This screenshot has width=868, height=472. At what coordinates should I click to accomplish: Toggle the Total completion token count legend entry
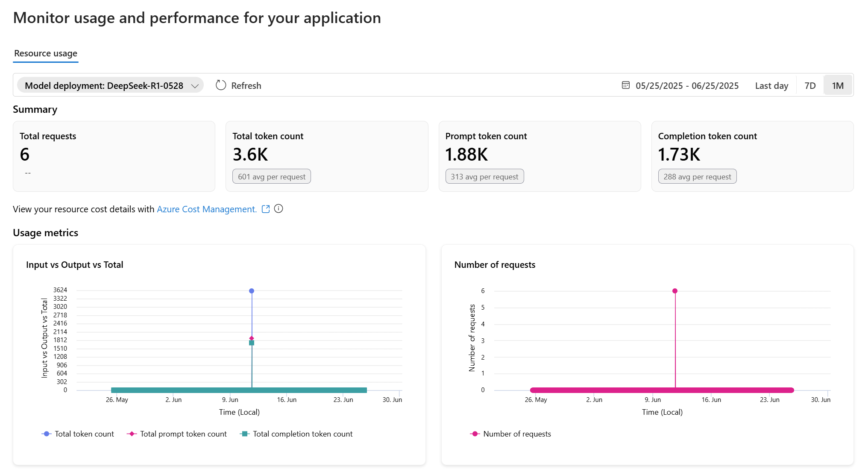point(296,434)
